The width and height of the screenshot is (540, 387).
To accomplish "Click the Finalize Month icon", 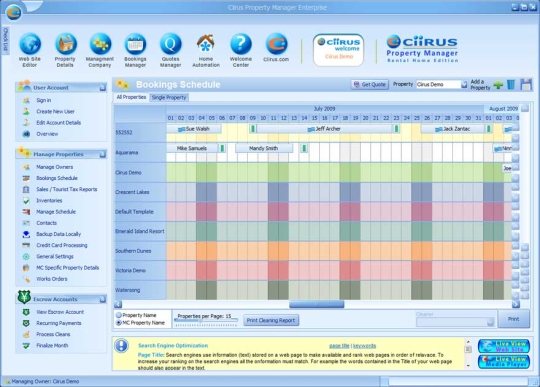I will pyautogui.click(x=26, y=345).
